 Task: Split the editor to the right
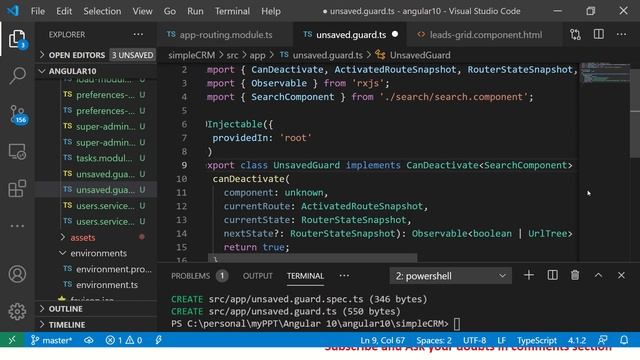click(x=599, y=34)
